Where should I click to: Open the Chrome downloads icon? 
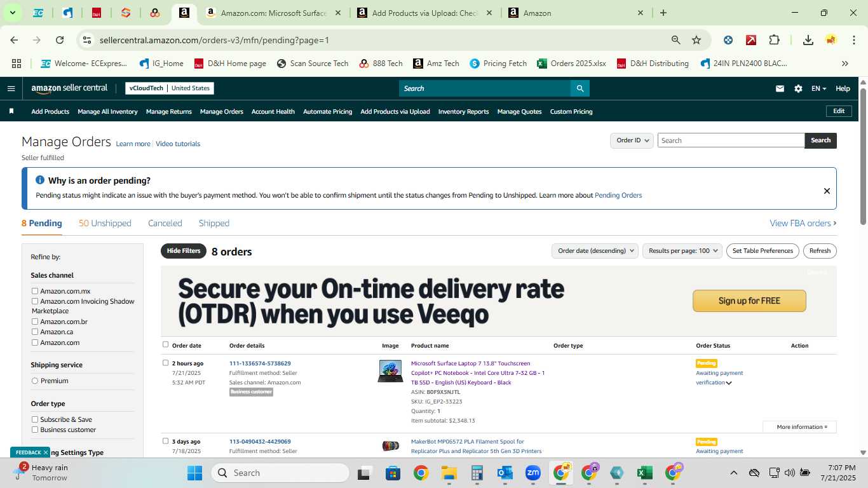(x=808, y=40)
